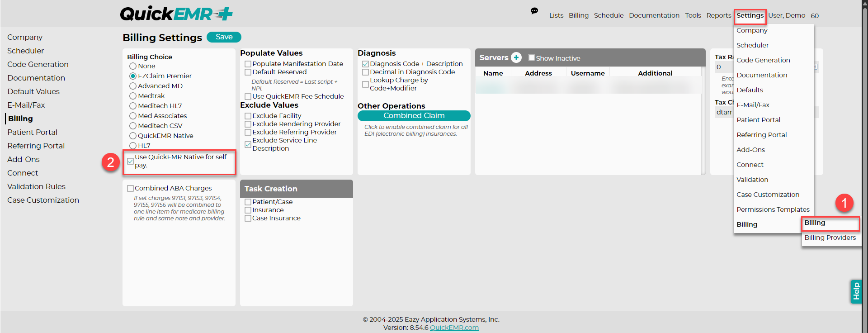The image size is (868, 333).
Task: Open the Lists top menu
Action: (x=556, y=15)
